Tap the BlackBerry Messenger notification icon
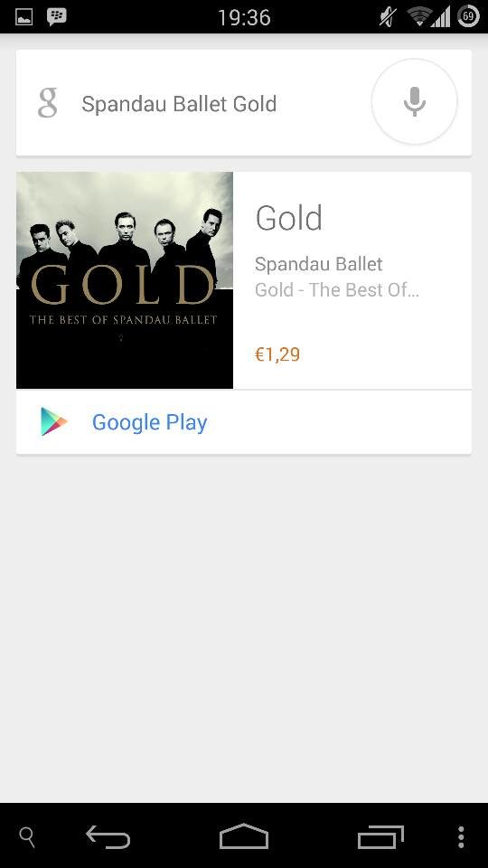This screenshot has width=488, height=868. click(x=56, y=16)
